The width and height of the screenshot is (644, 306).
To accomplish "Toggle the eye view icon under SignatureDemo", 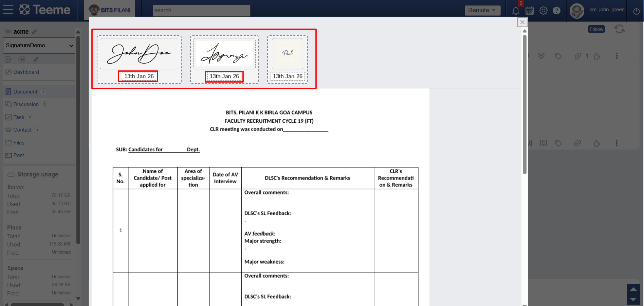I will pos(22,60).
